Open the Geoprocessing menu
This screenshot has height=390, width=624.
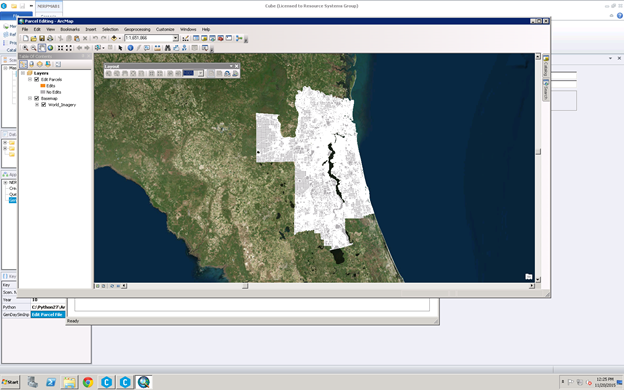(137, 29)
